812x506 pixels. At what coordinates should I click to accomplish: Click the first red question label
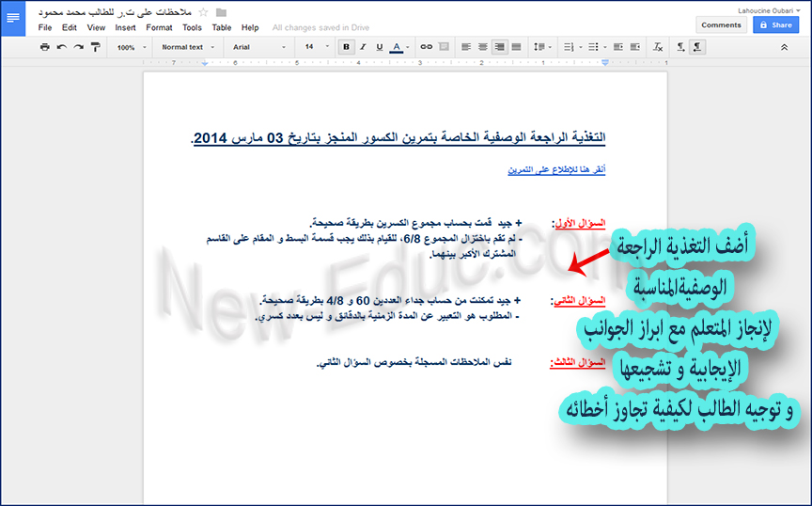pos(578,224)
